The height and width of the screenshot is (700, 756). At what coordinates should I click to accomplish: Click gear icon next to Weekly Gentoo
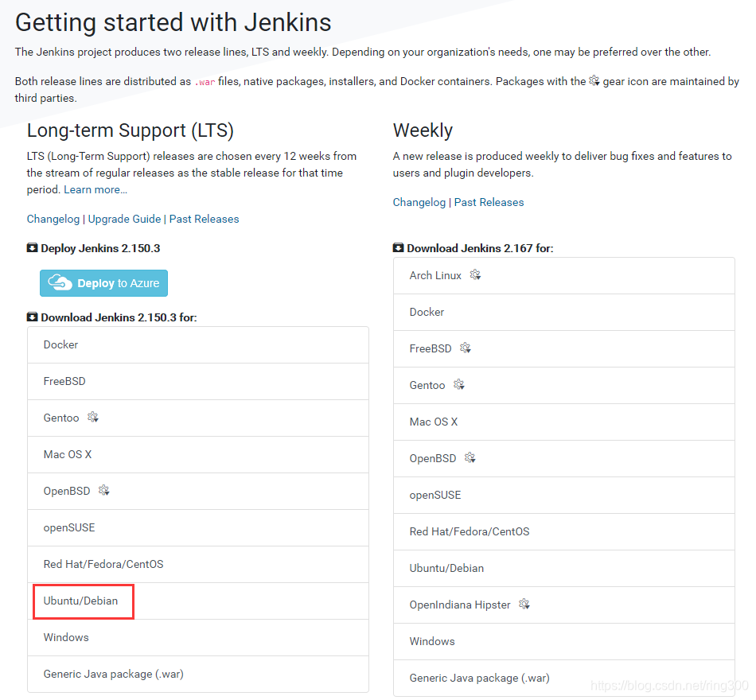[x=459, y=384]
